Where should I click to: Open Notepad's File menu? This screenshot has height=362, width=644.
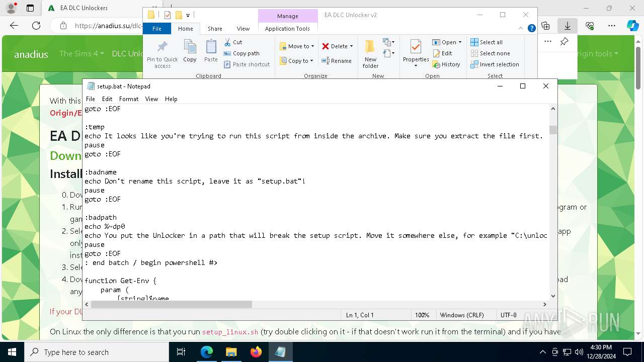tap(91, 99)
